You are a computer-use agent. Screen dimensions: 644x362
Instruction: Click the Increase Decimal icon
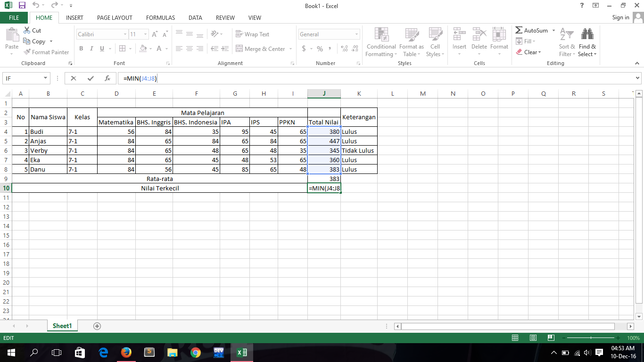[x=344, y=49]
